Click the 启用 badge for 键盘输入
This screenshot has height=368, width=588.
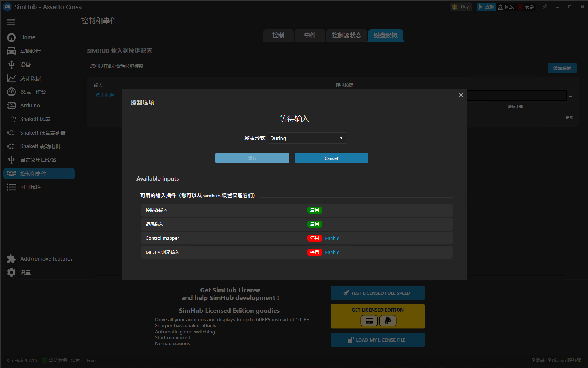(x=315, y=224)
